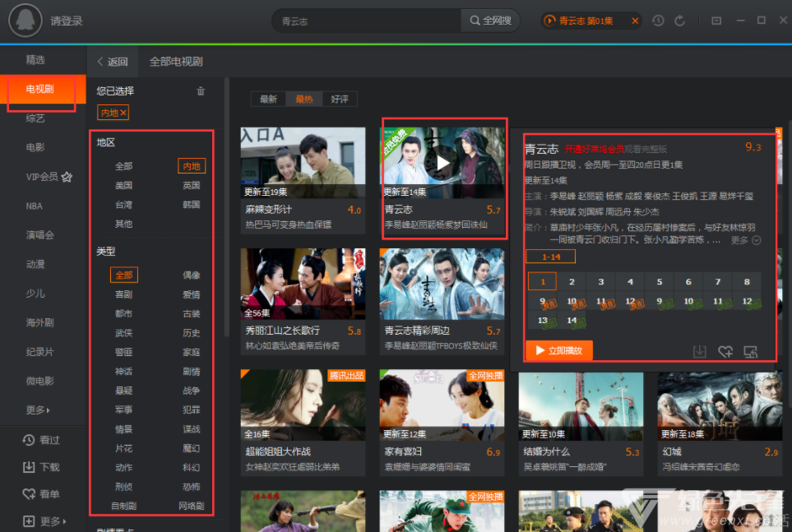Image resolution: width=792 pixels, height=532 pixels.
Task: Select 美国 region filter
Action: (x=123, y=185)
